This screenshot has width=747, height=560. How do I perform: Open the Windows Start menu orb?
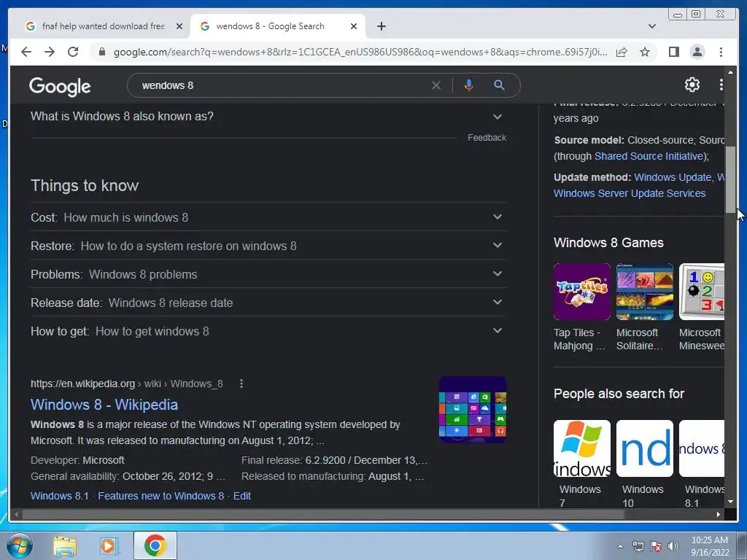pyautogui.click(x=20, y=545)
